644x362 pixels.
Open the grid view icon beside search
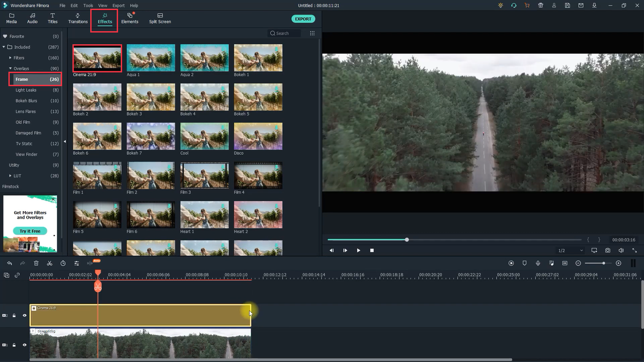pyautogui.click(x=312, y=33)
